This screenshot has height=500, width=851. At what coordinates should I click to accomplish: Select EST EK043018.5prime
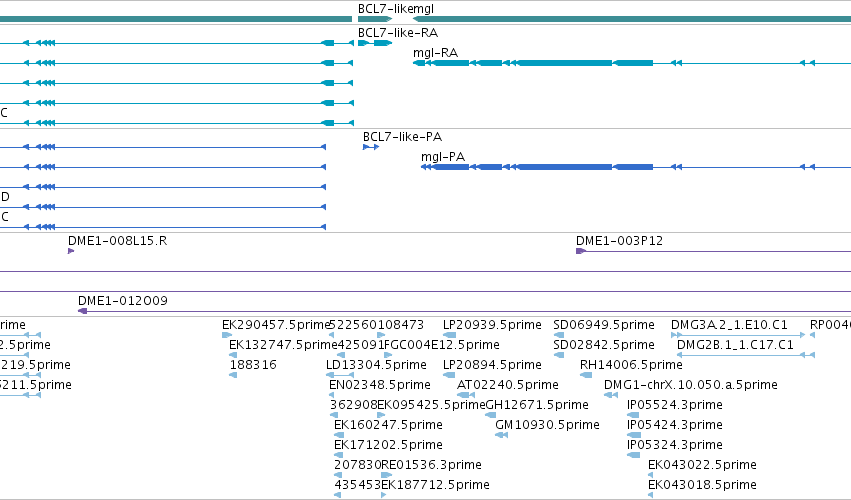point(702,485)
